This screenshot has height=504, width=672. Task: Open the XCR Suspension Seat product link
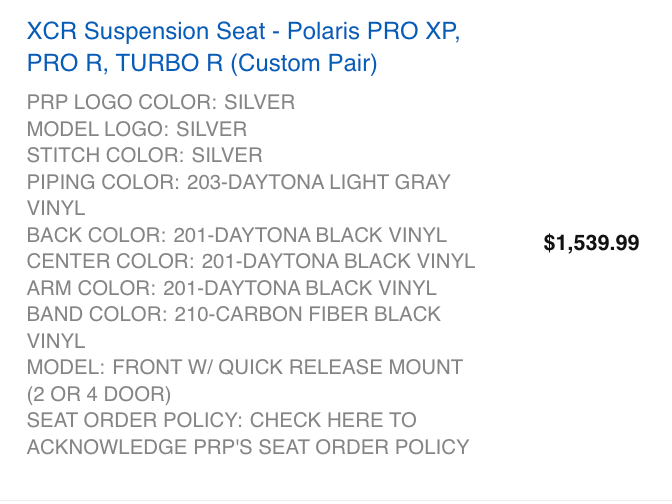pos(244,47)
